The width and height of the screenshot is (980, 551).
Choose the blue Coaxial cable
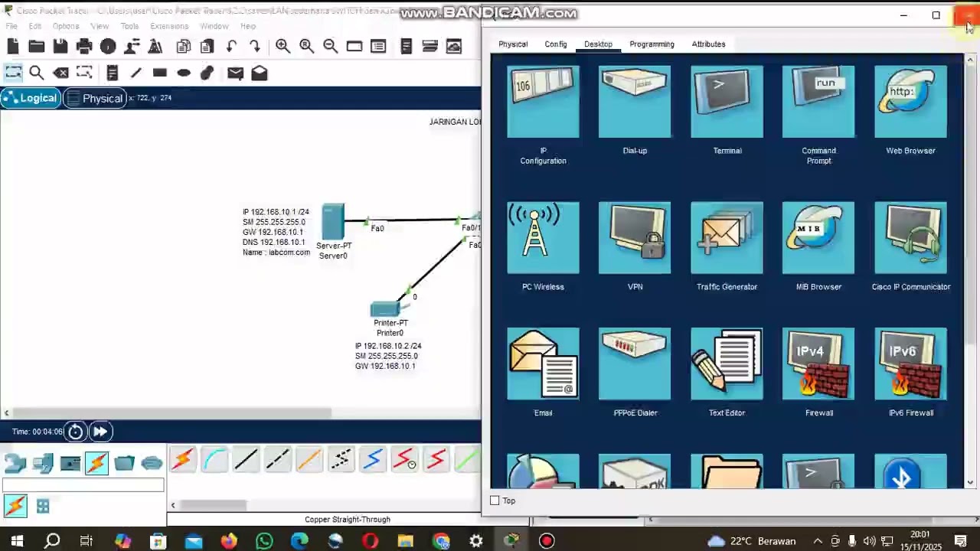pos(373,460)
